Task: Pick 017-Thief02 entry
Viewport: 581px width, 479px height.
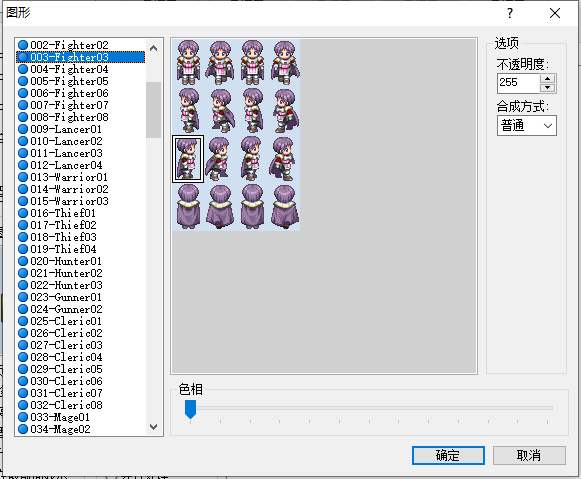Action: pos(81,225)
